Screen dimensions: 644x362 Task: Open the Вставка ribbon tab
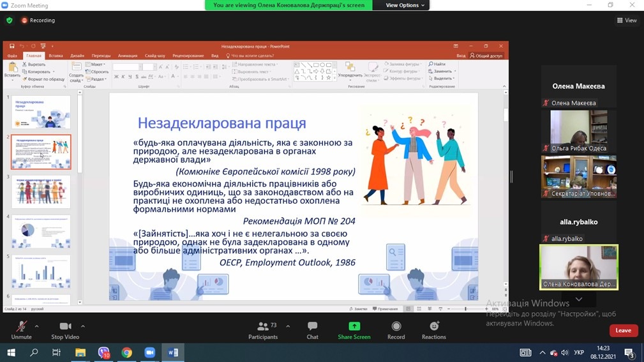[56, 56]
